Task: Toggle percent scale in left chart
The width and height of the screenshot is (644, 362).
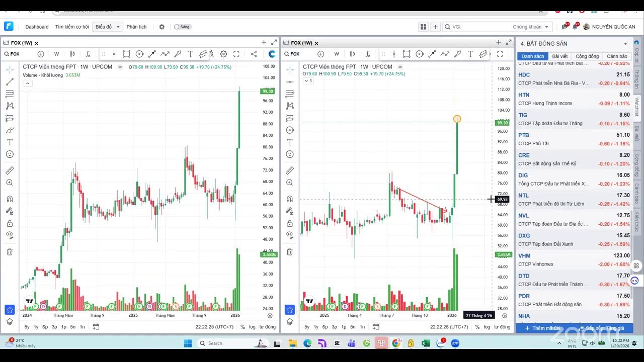Action: click(x=243, y=327)
